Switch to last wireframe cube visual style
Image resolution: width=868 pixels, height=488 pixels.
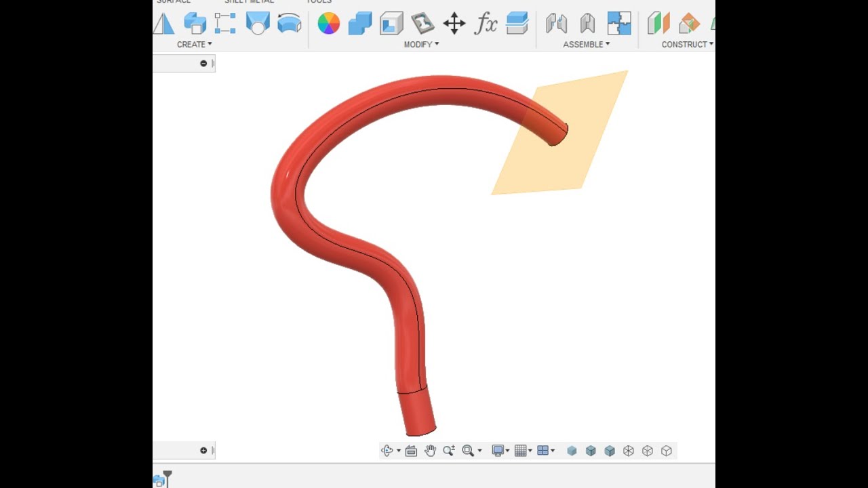tap(667, 451)
